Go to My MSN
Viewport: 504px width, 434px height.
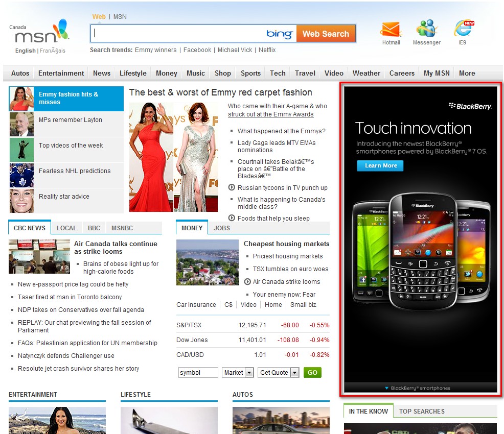coord(437,73)
